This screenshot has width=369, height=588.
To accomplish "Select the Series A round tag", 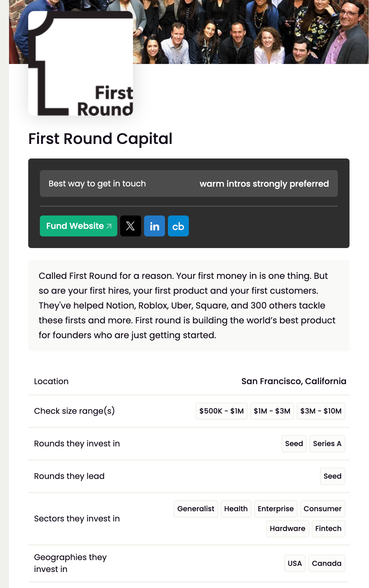I will pos(327,443).
